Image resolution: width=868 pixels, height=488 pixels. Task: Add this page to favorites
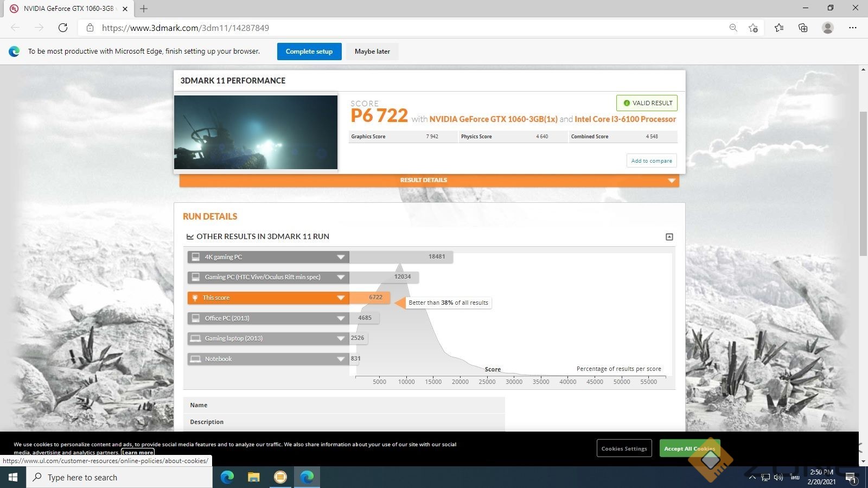coord(753,28)
